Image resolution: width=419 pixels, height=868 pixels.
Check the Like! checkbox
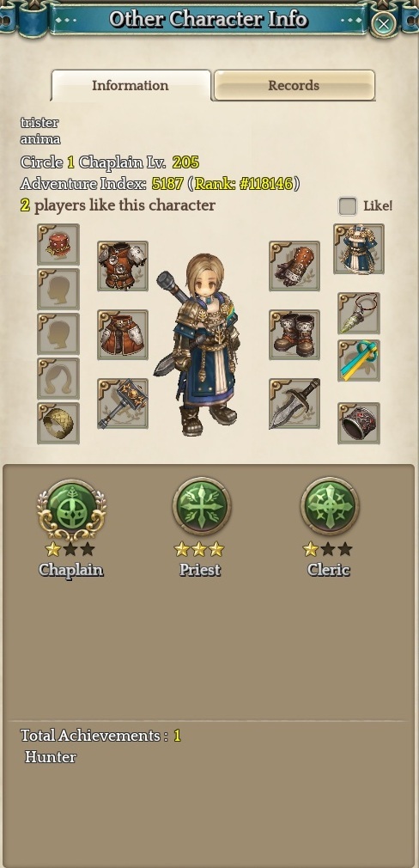347,206
